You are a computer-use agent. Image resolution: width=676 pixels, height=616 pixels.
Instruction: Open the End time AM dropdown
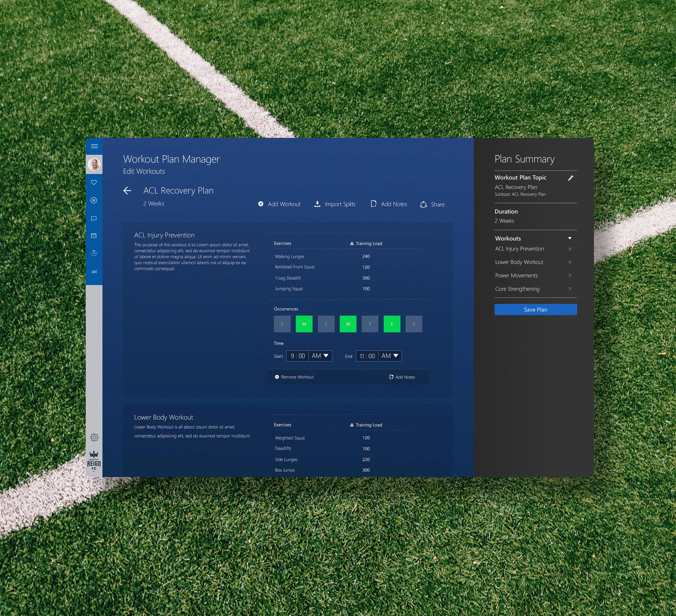point(390,356)
